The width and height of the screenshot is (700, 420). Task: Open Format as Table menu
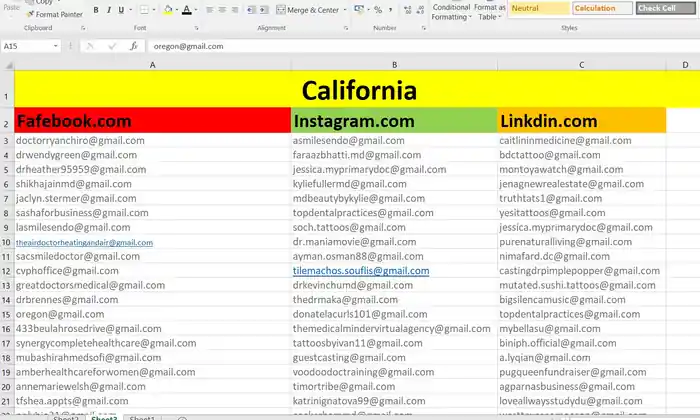490,12
